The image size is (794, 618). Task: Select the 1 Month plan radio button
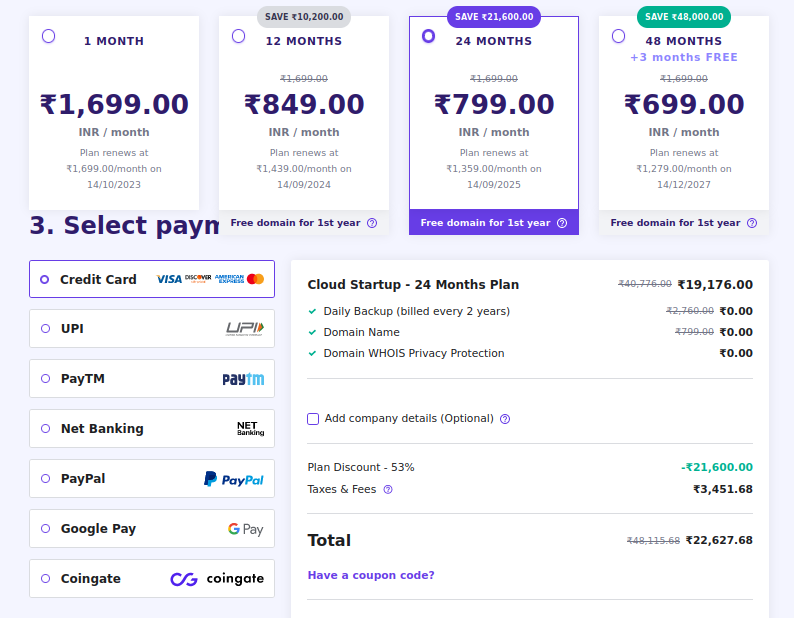click(49, 36)
